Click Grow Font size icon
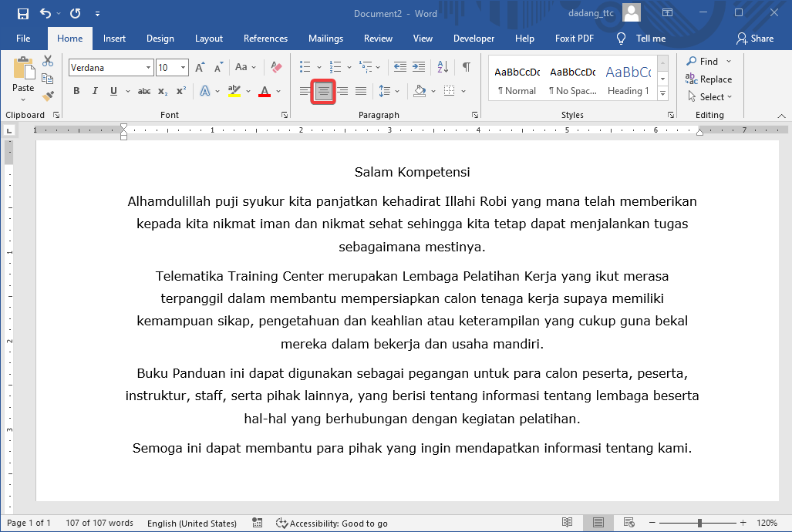 tap(201, 68)
